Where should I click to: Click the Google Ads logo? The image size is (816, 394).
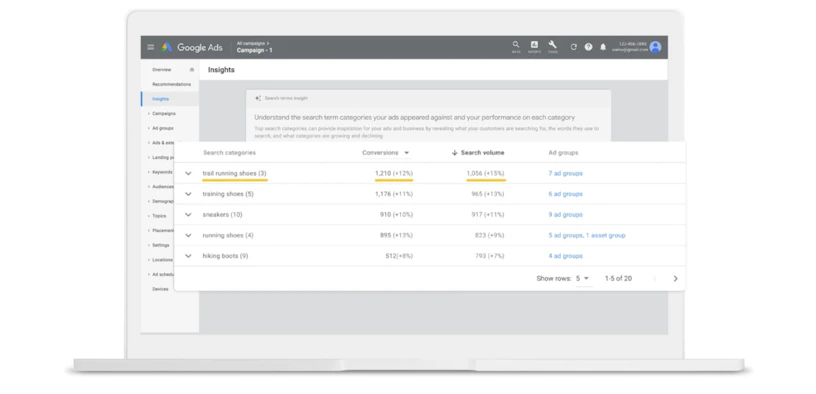click(192, 47)
